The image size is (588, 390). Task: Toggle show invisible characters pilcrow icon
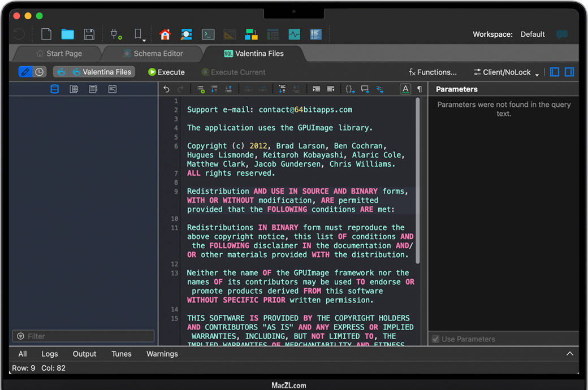point(420,89)
